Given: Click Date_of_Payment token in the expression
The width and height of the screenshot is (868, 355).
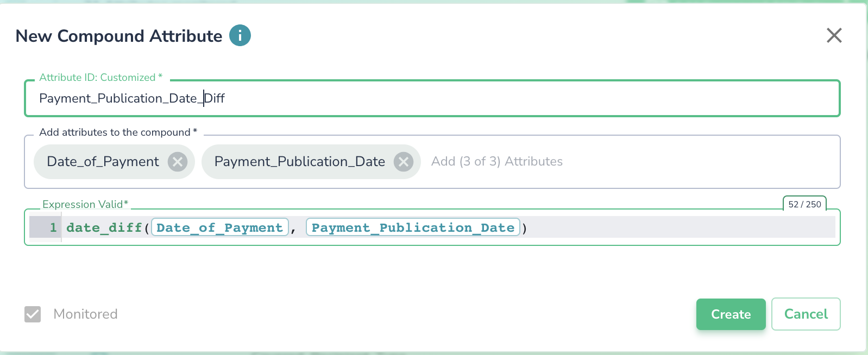Looking at the screenshot, I should (x=219, y=227).
